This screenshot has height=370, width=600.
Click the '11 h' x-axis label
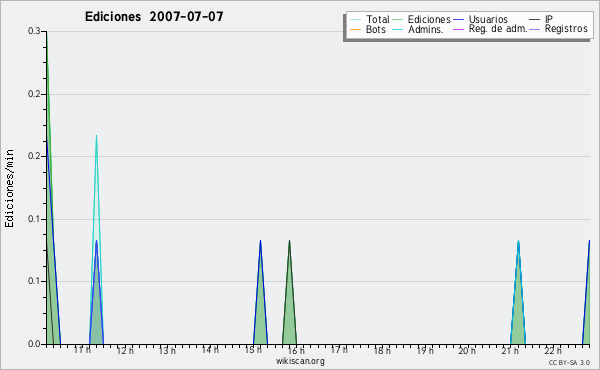(82, 350)
